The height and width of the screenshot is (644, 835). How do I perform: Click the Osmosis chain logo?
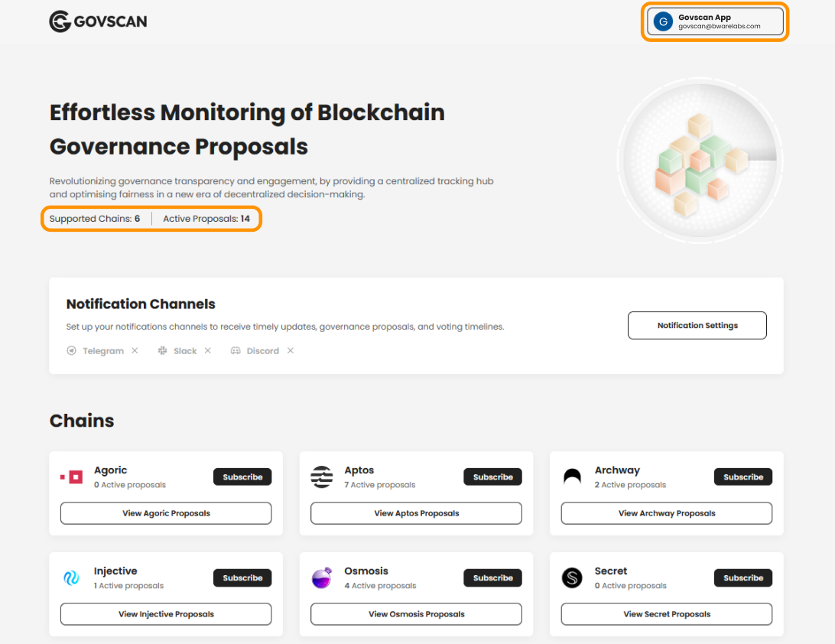323,577
